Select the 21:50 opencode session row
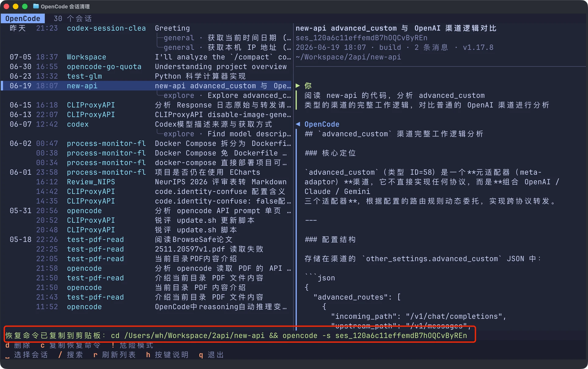 pyautogui.click(x=146, y=287)
